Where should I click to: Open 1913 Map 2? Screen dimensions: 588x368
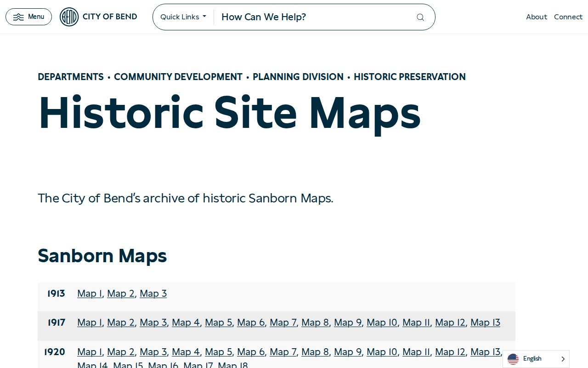point(121,293)
